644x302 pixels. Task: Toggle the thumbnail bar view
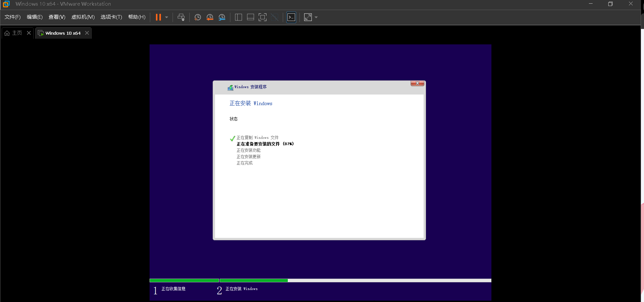pyautogui.click(x=250, y=17)
